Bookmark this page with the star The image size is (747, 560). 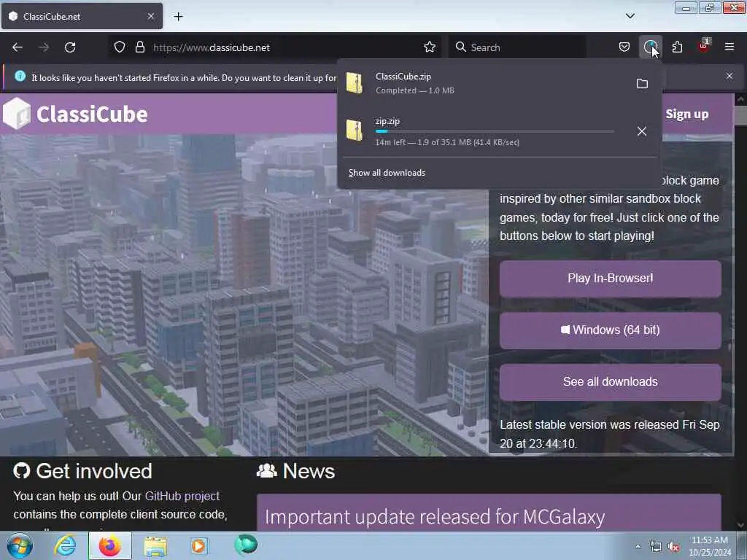[x=429, y=47]
